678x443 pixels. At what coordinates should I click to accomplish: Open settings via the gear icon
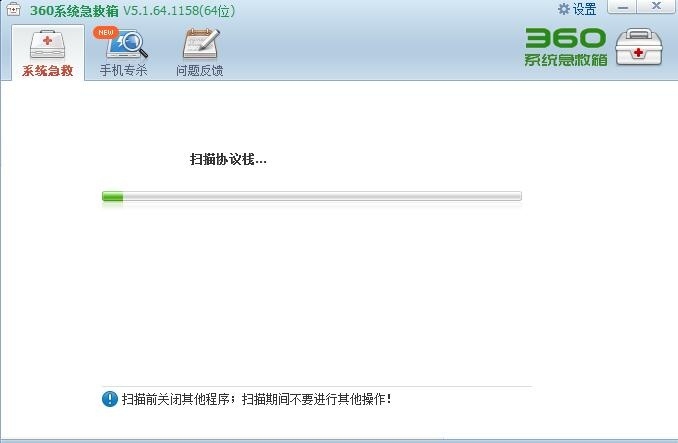(563, 9)
